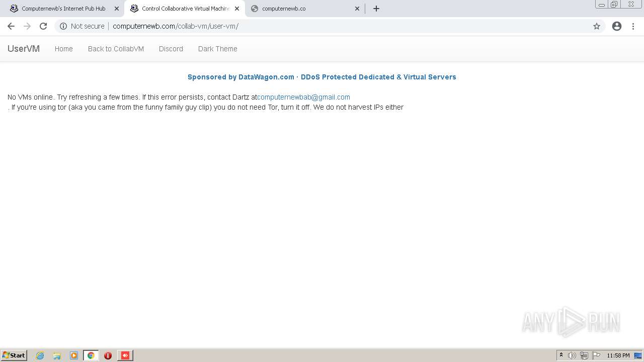Image resolution: width=644 pixels, height=362 pixels.
Task: Open the volume speaker tray icon
Action: 572,355
